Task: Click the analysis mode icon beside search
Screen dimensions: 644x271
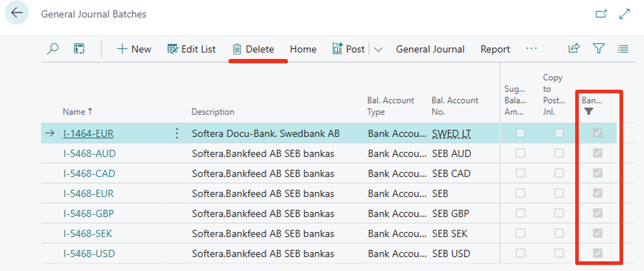Action: click(79, 49)
